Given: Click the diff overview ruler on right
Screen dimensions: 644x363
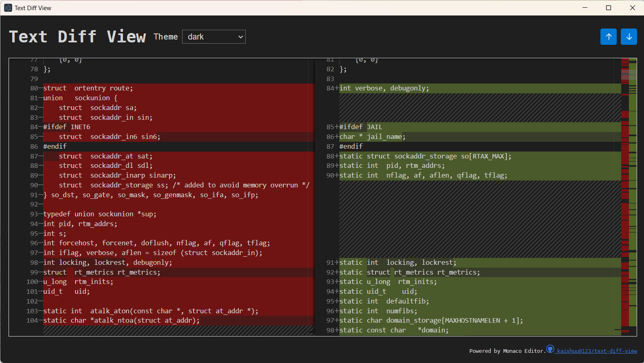Looking at the screenshot, I should point(629,197).
